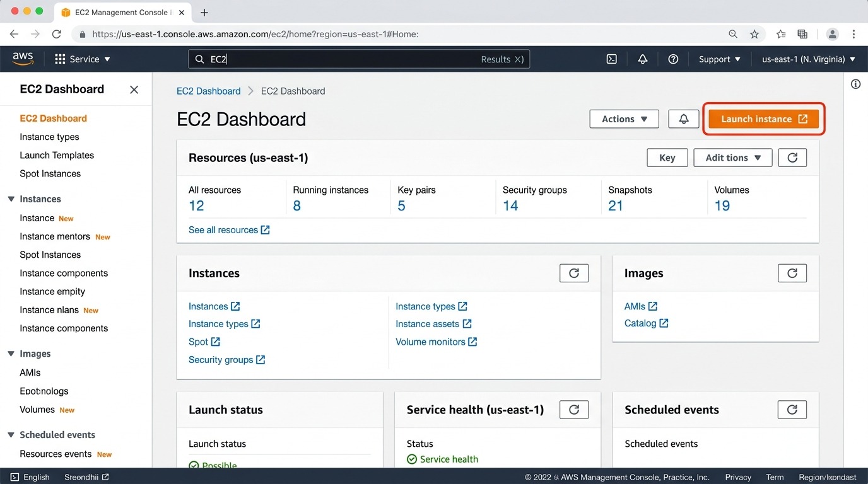The image size is (868, 484).
Task: Click Volumes count 19
Action: [722, 206]
